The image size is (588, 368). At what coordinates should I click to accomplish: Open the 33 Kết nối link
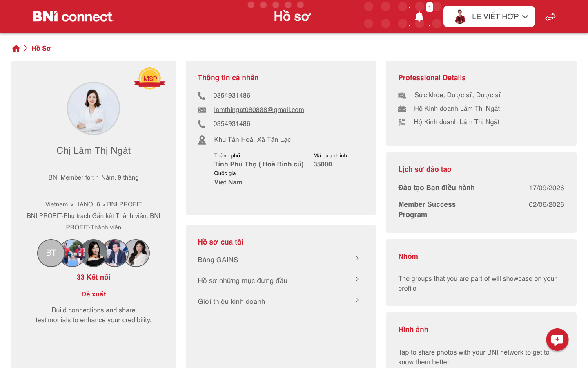pos(94,277)
